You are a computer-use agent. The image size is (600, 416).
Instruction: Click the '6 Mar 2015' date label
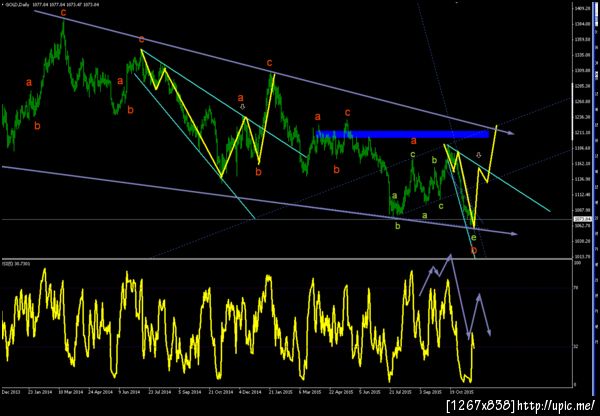pos(310,392)
